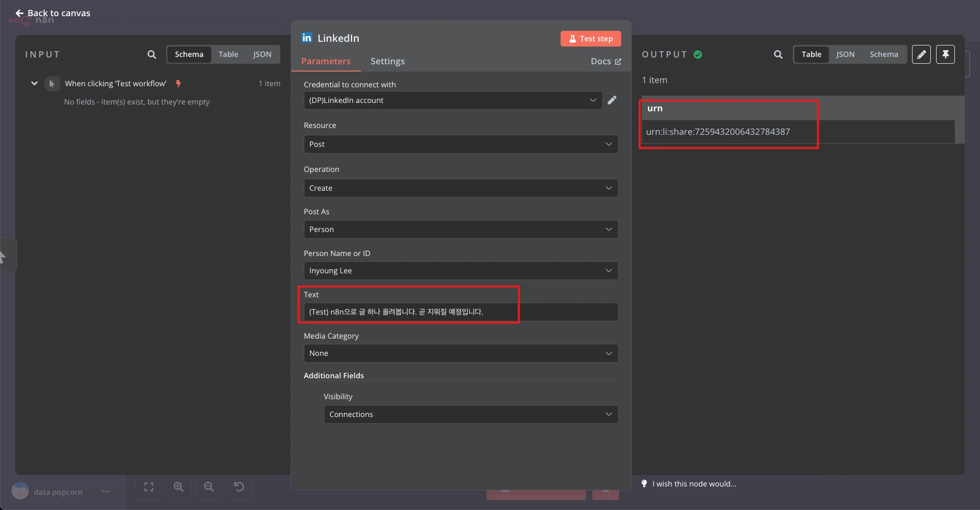Open the Docs external link
The height and width of the screenshot is (510, 980).
606,61
